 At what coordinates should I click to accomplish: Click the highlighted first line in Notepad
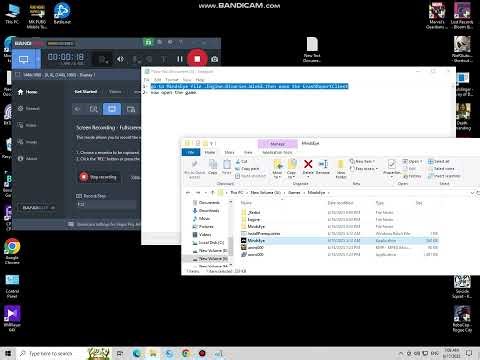coord(249,86)
